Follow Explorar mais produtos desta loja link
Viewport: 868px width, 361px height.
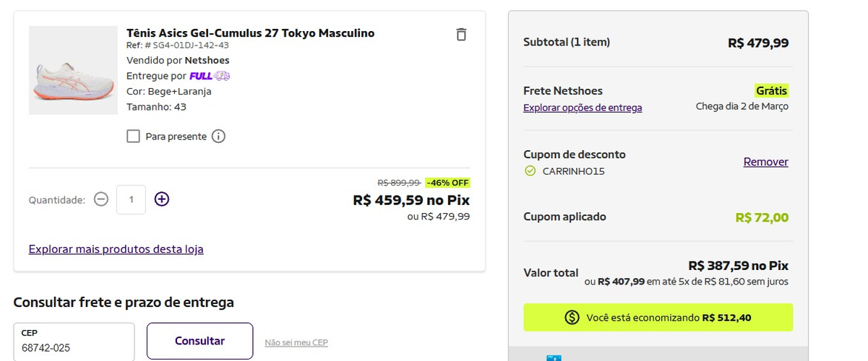pos(116,249)
